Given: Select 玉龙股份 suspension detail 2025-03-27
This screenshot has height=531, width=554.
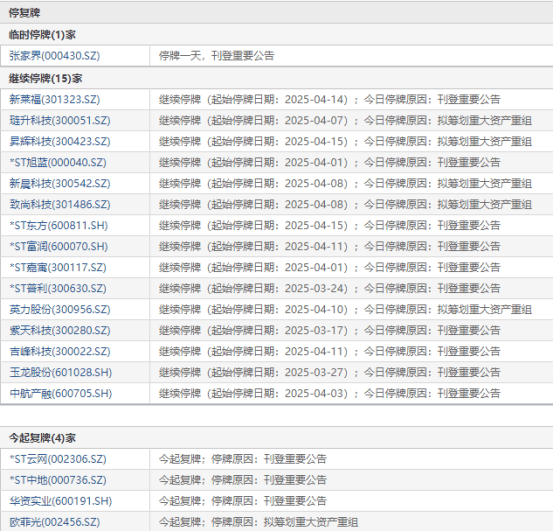Looking at the screenshot, I should [329, 372].
